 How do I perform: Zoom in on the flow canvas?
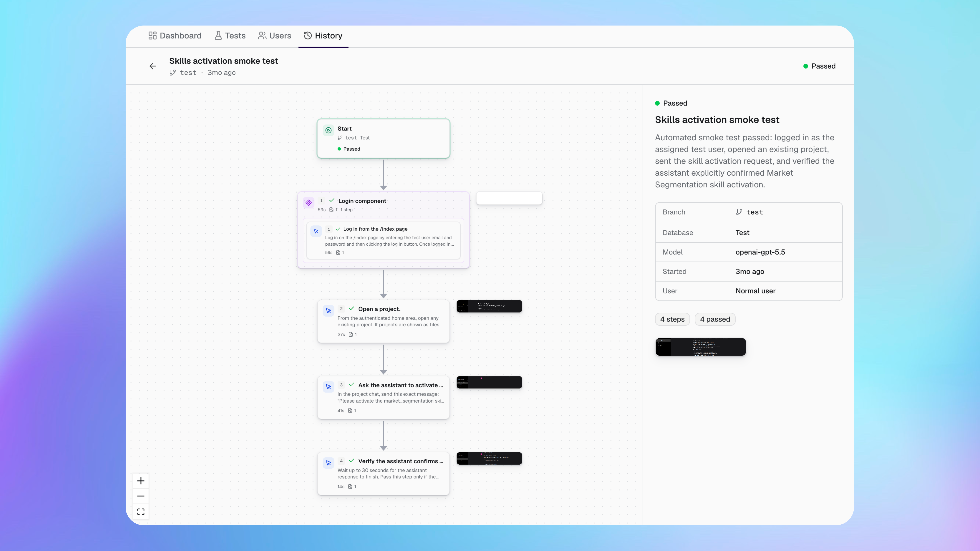[x=141, y=481]
